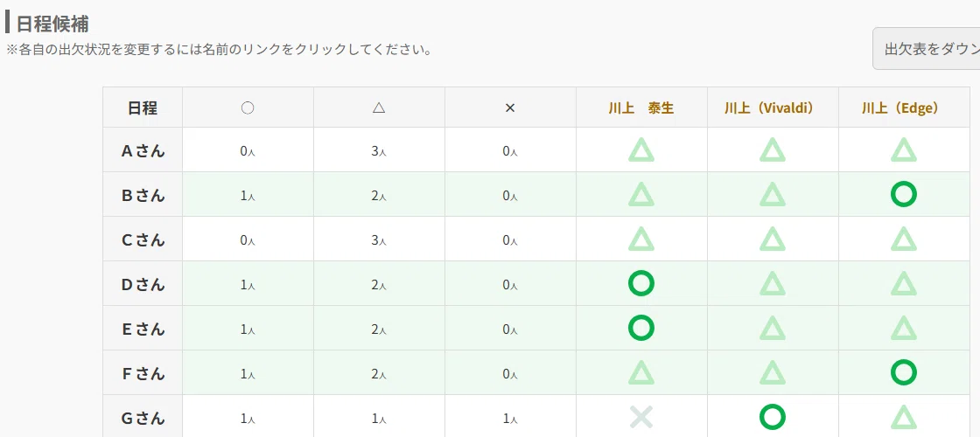The width and height of the screenshot is (980, 437).
Task: Open 川上（Edge）name link
Action: 904,108
